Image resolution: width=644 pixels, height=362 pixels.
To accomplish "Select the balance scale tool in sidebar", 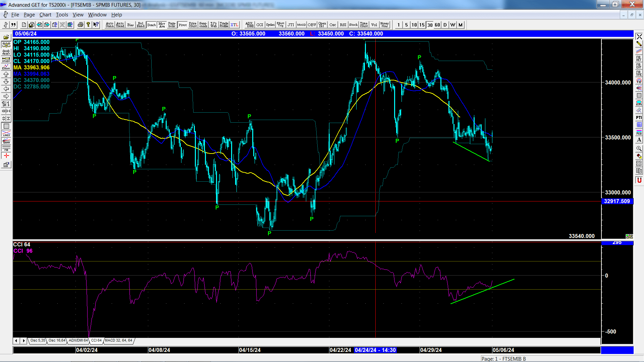I will [6, 45].
